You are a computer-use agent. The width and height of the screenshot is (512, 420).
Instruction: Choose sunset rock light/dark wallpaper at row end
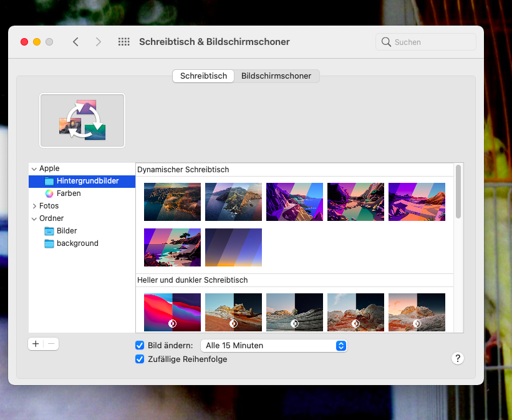(x=417, y=312)
